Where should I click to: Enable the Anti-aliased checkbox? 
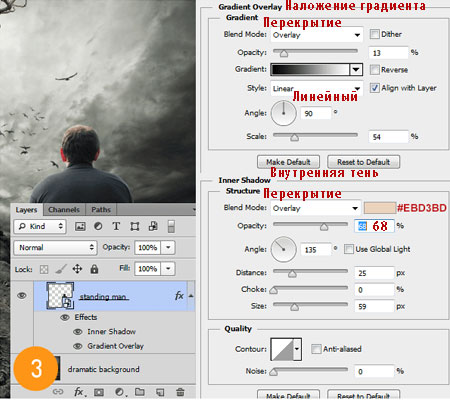316,349
